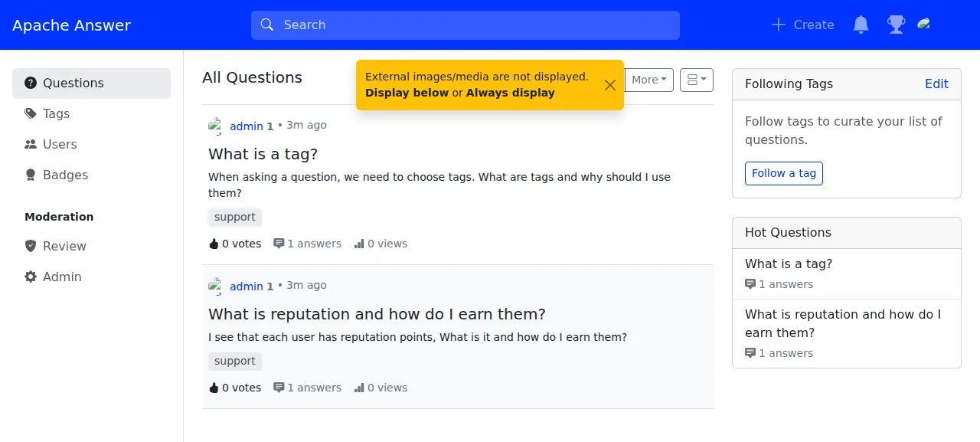Click '0 votes' text on 'What is a tag?'
980x442 pixels.
pyautogui.click(x=242, y=244)
